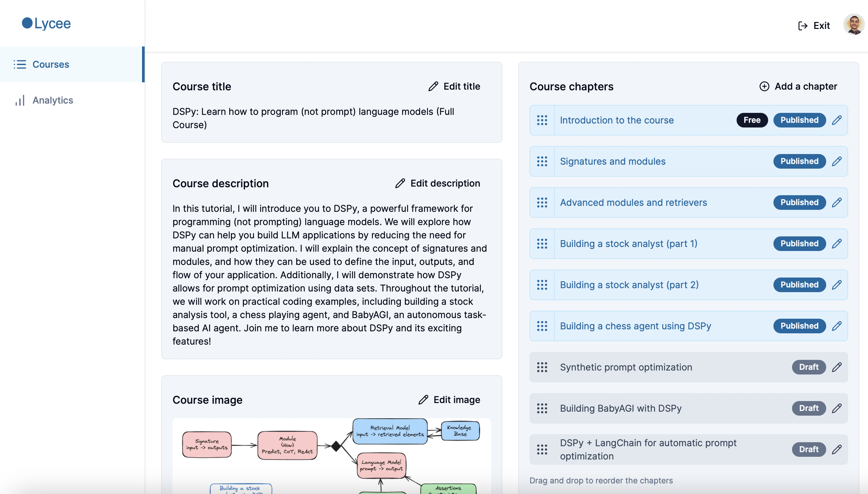The image size is (868, 494).
Task: Open the user profile avatar
Action: click(x=853, y=25)
